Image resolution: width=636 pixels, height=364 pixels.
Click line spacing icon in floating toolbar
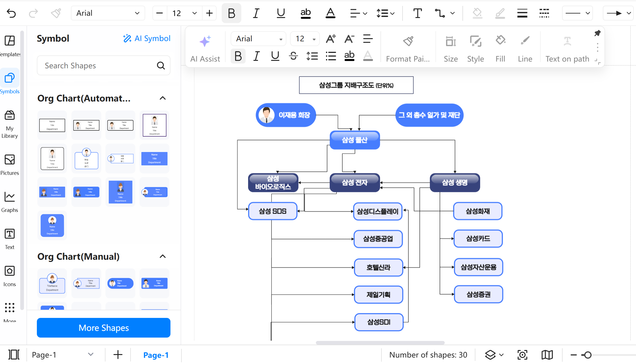[x=312, y=56]
